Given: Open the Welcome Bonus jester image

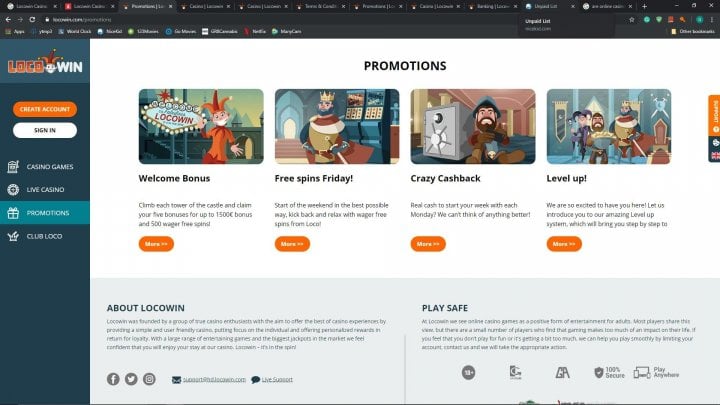Looking at the screenshot, I should pos(201,126).
